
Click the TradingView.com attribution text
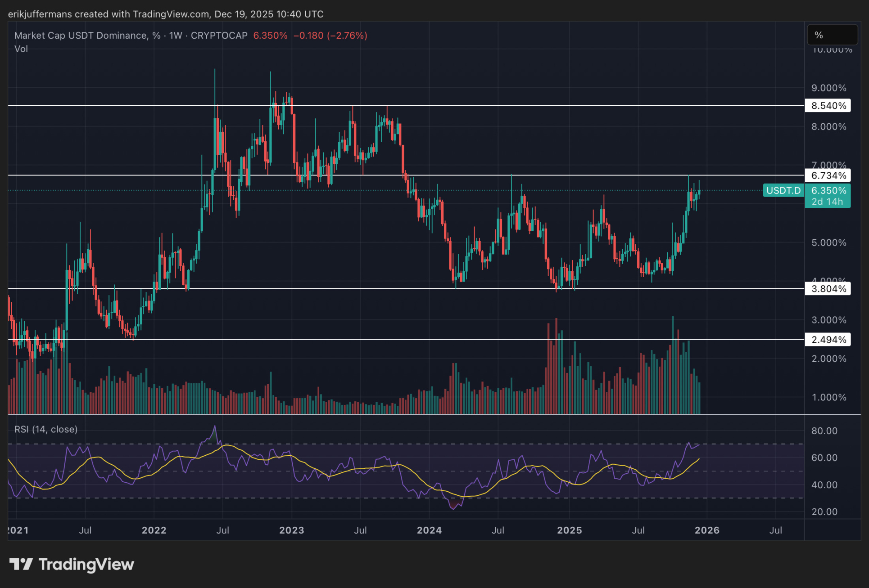coord(171,14)
